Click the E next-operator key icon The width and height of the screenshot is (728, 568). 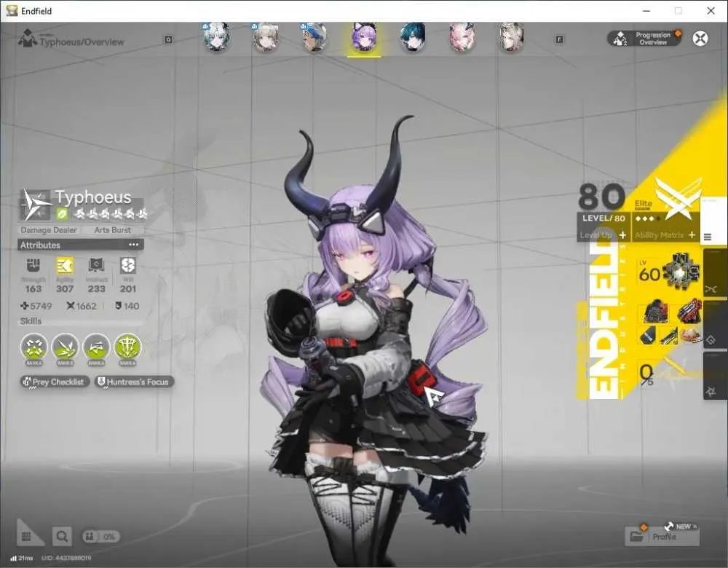[559, 39]
